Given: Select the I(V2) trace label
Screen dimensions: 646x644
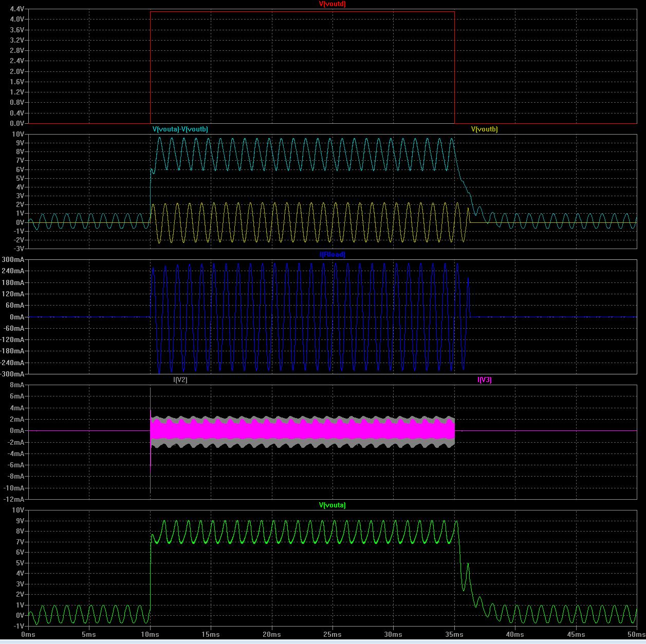Looking at the screenshot, I should tap(180, 380).
